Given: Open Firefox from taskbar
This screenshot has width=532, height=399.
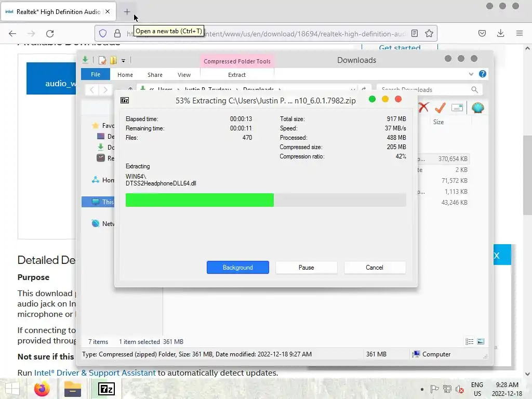Looking at the screenshot, I should click(42, 389).
